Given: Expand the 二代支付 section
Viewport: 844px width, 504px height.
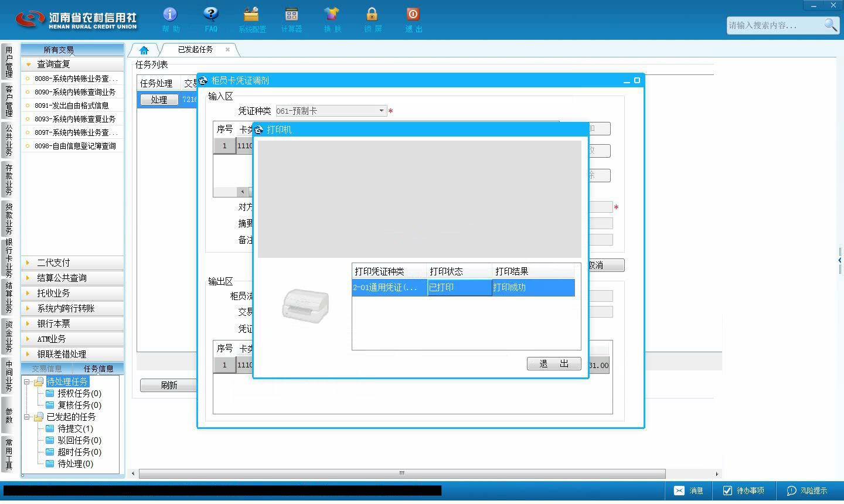Looking at the screenshot, I should click(72, 263).
